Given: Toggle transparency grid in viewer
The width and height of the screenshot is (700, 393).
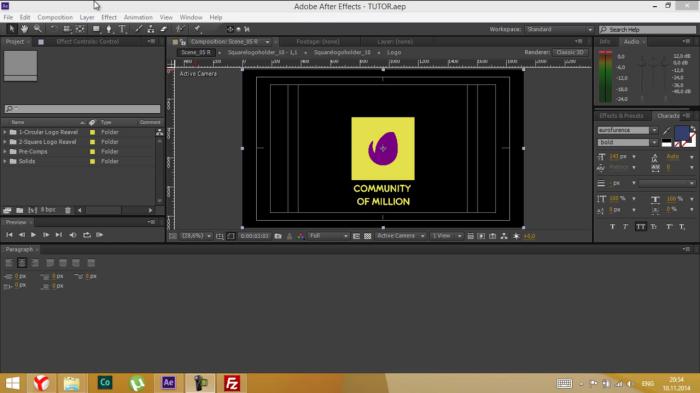Looking at the screenshot, I should tap(367, 236).
